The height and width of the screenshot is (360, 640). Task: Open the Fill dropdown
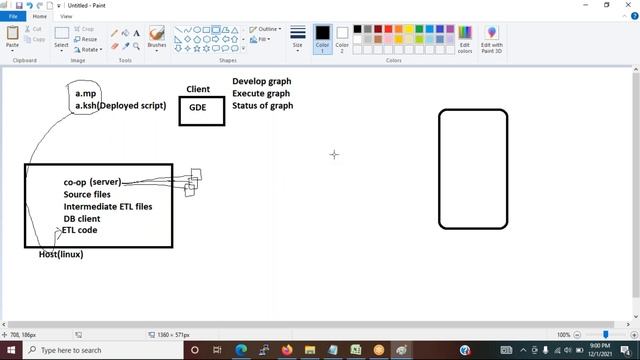pos(260,39)
